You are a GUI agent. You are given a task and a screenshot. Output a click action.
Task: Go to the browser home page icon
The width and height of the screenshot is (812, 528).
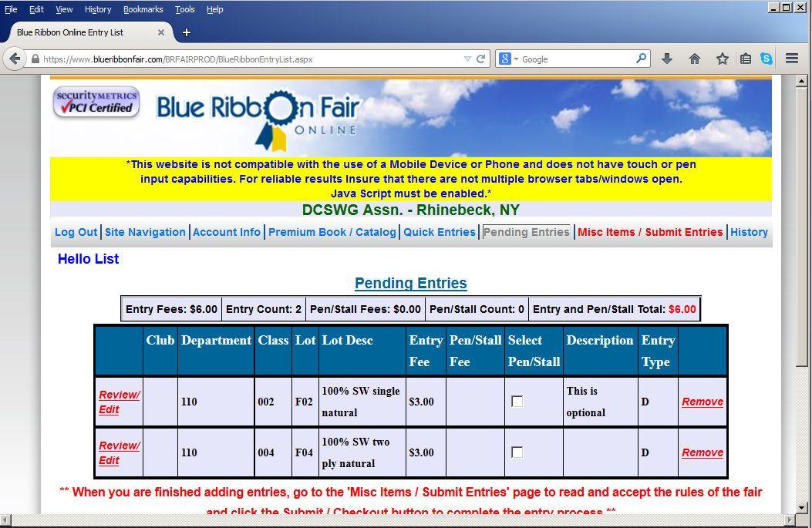(695, 59)
